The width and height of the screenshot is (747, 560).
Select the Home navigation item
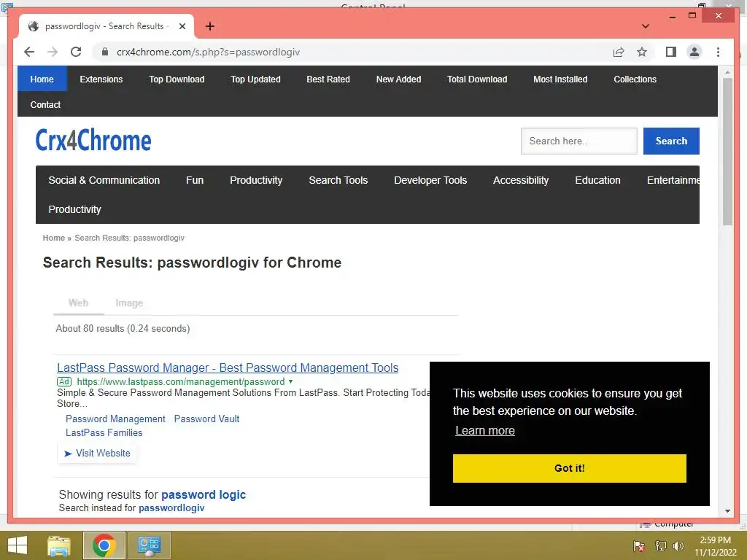[x=42, y=79]
